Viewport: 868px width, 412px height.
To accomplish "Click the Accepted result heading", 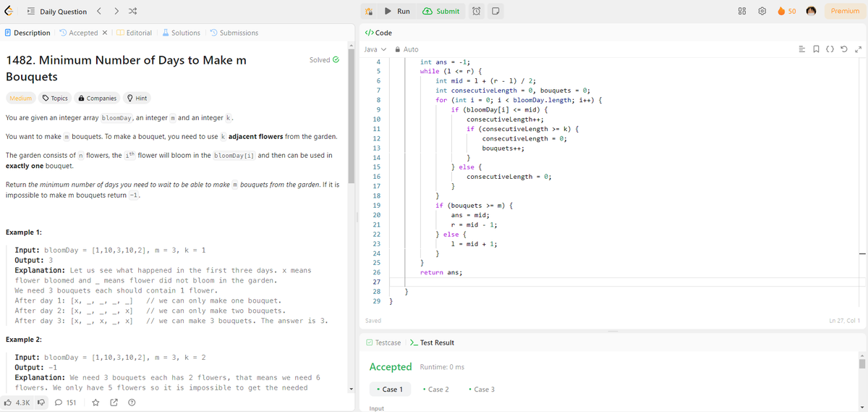I will click(391, 367).
